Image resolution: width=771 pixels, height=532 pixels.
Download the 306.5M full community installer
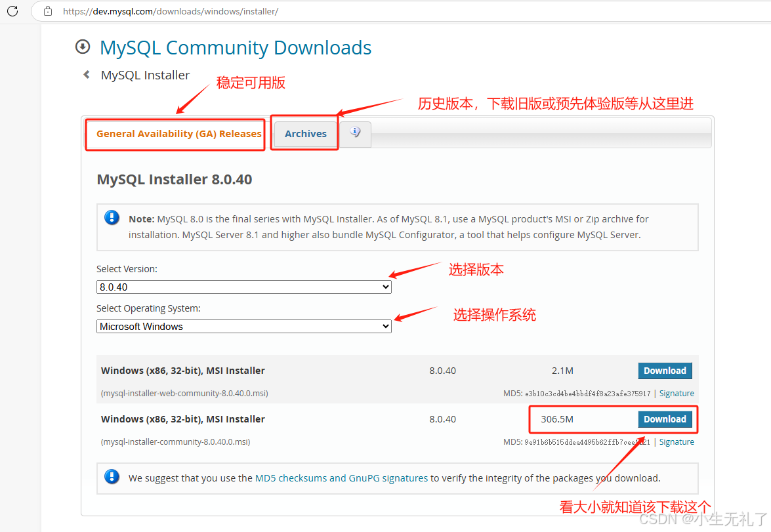click(x=665, y=419)
